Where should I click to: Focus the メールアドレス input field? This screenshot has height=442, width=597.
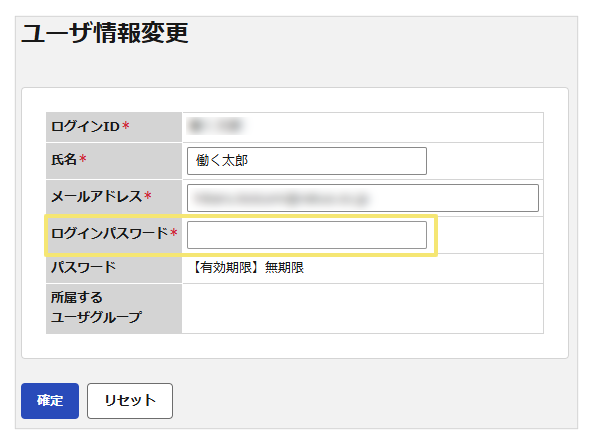tap(363, 198)
